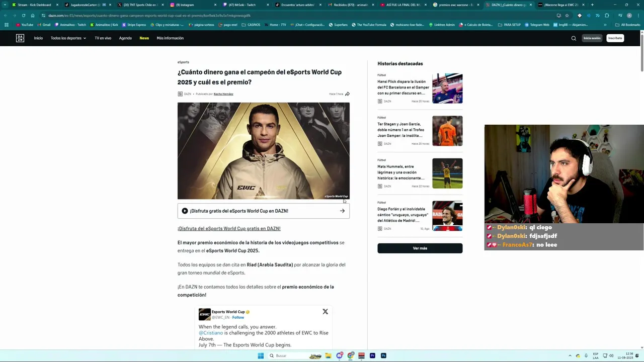Click the Chrome icon in taskbar
The width and height of the screenshot is (644, 362).
(351, 355)
